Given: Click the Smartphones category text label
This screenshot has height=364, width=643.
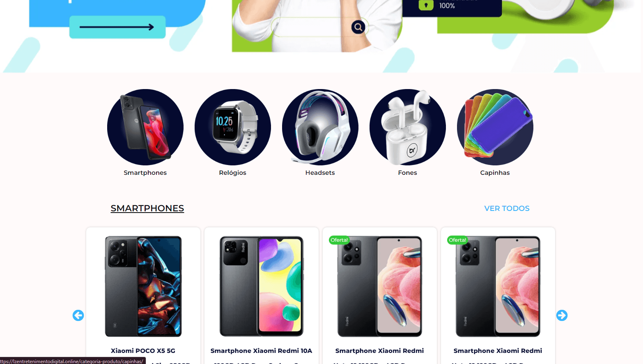Looking at the screenshot, I should click(145, 173).
